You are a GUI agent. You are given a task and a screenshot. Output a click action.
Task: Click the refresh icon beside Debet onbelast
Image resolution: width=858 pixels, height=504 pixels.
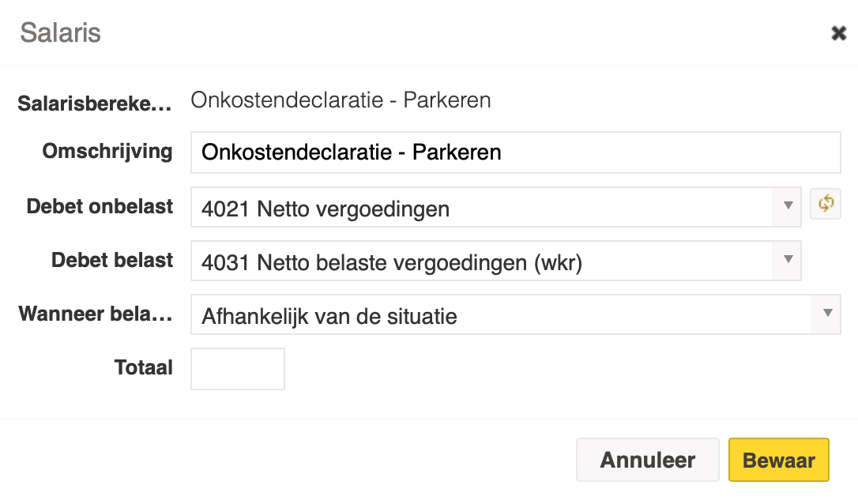pyautogui.click(x=825, y=204)
